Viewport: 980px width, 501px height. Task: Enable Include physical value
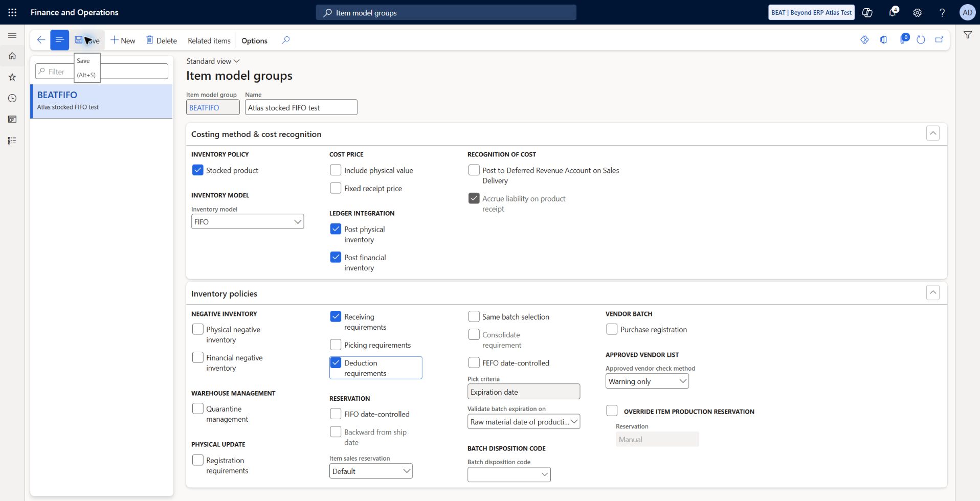(336, 170)
